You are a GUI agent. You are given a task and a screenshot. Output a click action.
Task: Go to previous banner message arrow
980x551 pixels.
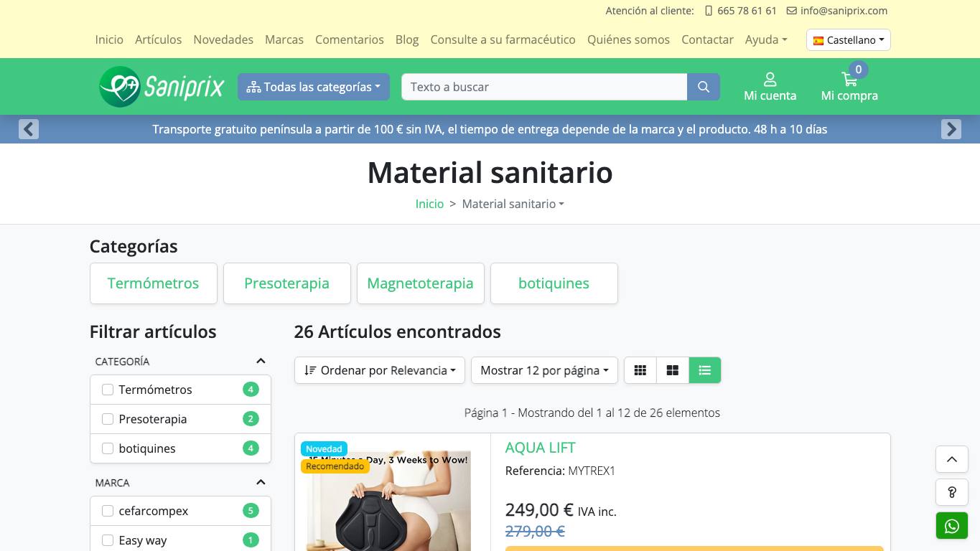(29, 129)
